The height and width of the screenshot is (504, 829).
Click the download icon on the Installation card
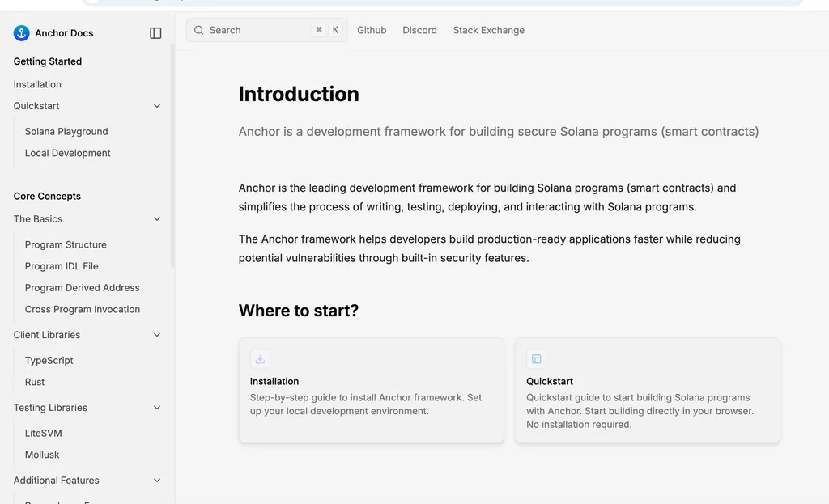(x=260, y=359)
